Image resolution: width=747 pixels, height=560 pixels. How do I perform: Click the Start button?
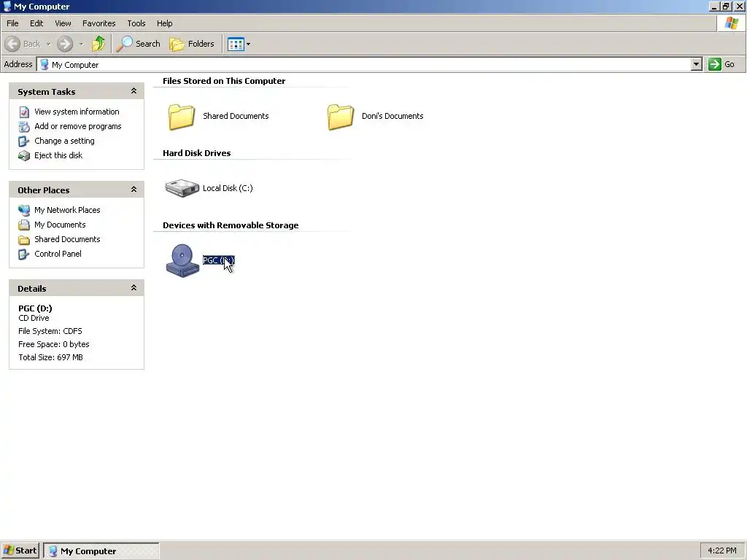click(x=20, y=551)
